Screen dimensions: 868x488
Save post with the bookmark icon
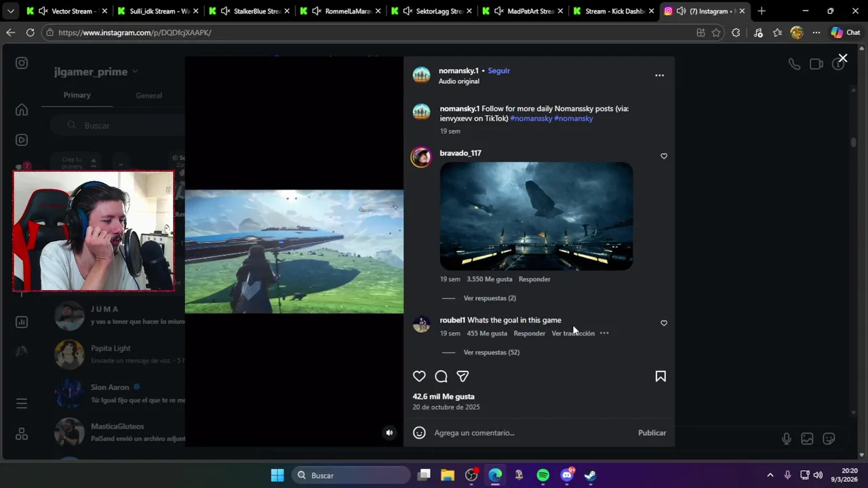pyautogui.click(x=660, y=376)
